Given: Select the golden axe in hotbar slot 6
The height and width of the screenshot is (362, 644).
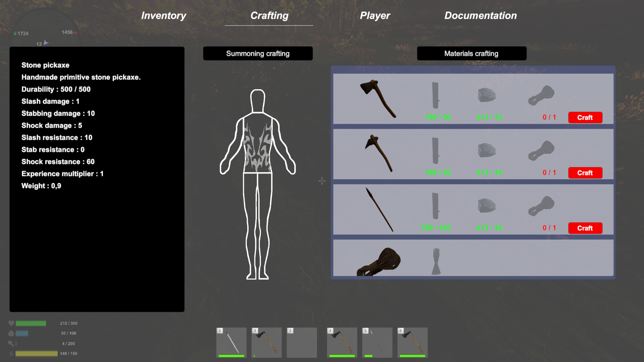Looking at the screenshot, I should click(412, 342).
